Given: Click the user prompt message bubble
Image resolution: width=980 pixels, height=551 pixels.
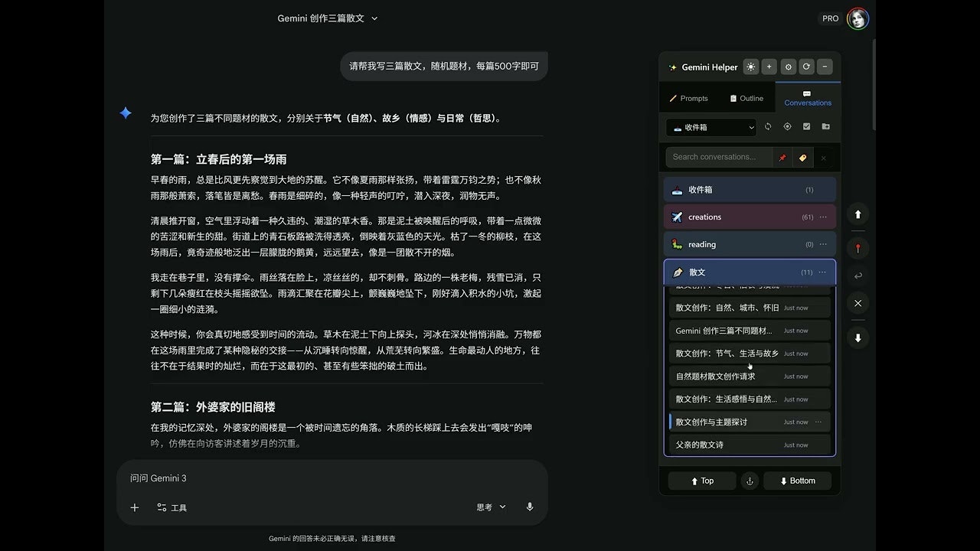Looking at the screenshot, I should coord(444,67).
